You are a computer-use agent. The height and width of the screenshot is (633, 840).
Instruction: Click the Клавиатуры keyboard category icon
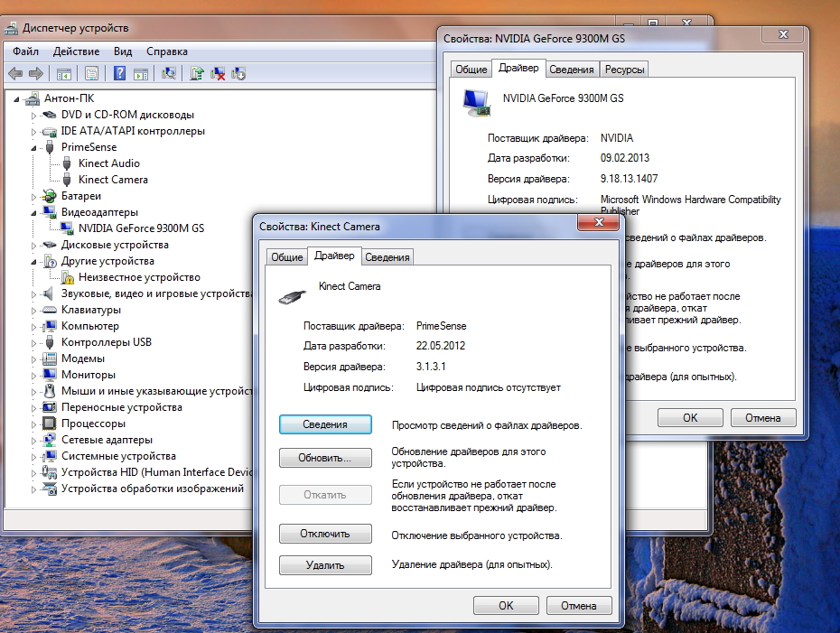pos(50,310)
